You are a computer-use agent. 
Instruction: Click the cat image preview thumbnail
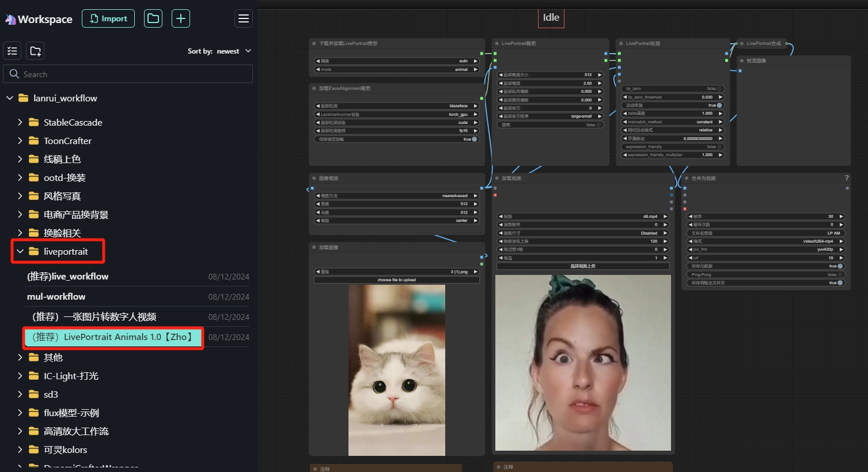pos(397,370)
